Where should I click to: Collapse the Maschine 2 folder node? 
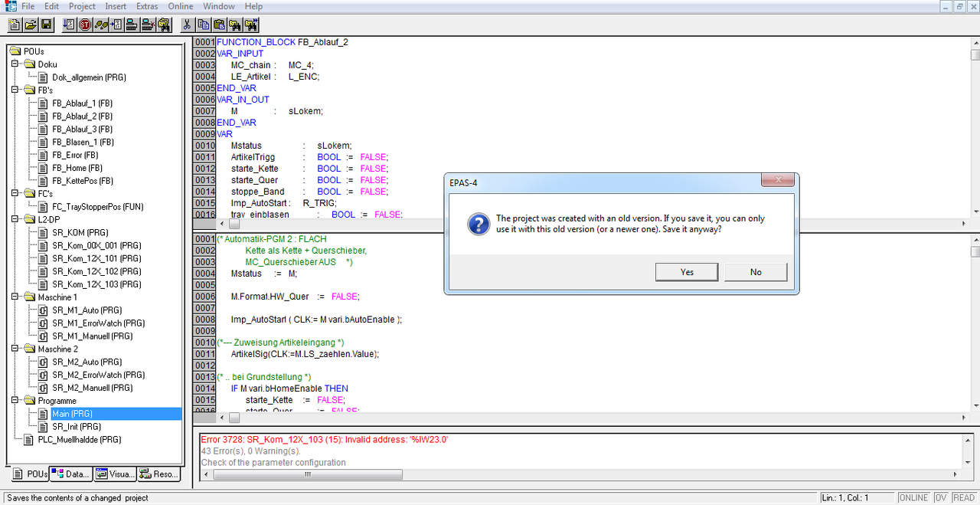coord(15,349)
